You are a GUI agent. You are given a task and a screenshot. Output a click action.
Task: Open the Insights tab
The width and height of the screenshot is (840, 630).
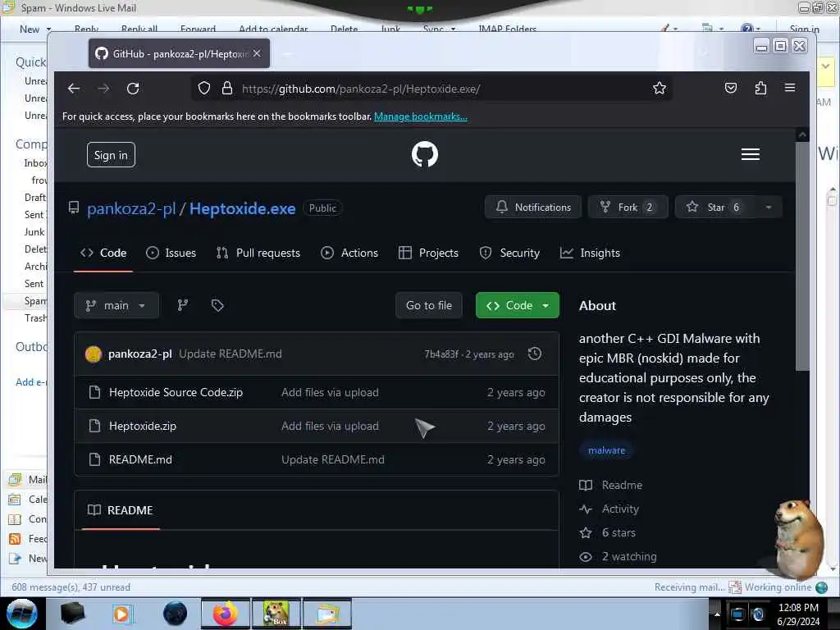tap(590, 253)
